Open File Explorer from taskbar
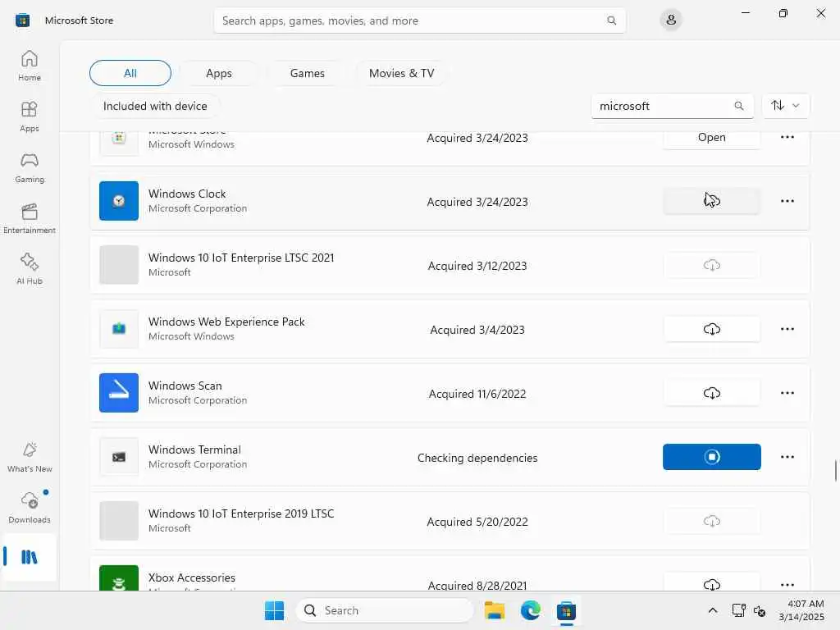840x630 pixels. click(x=494, y=610)
